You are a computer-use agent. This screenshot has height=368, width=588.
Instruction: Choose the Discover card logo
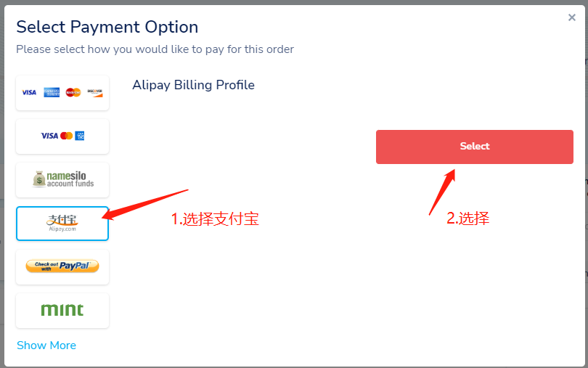point(95,93)
